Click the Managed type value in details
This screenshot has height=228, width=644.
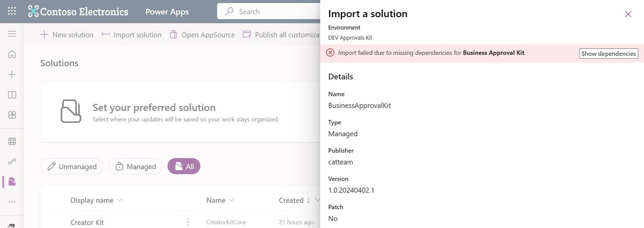tap(343, 133)
